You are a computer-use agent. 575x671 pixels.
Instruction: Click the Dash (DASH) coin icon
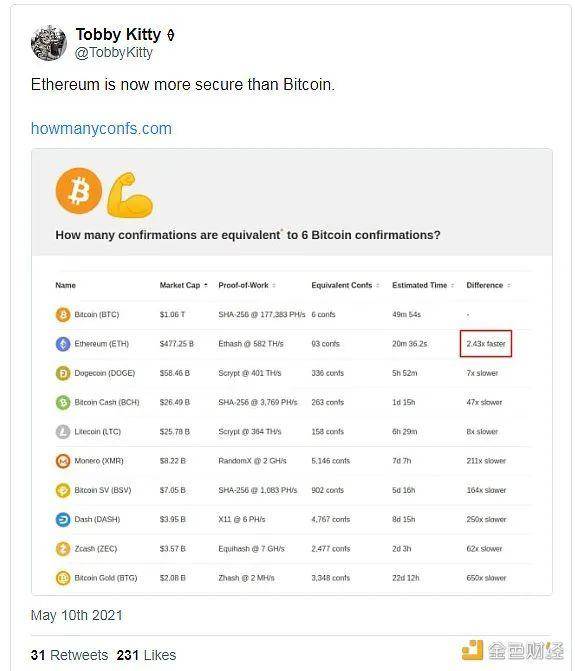tap(63, 520)
